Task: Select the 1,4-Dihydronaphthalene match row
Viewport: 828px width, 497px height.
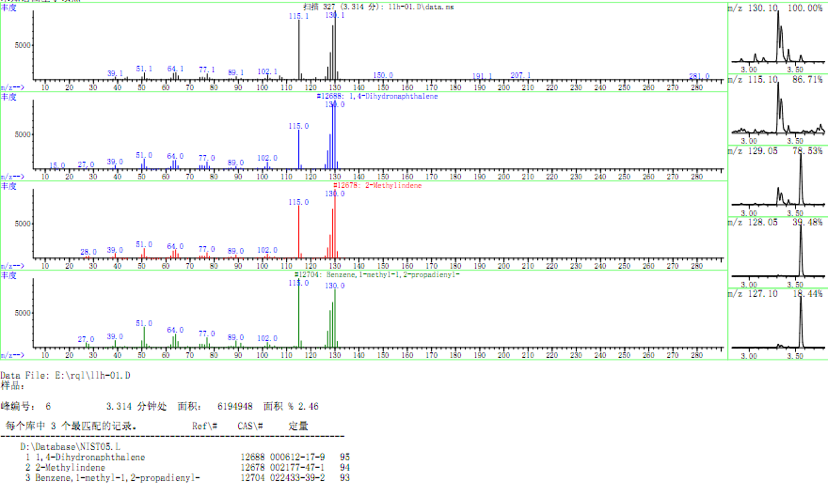Action: click(x=187, y=457)
